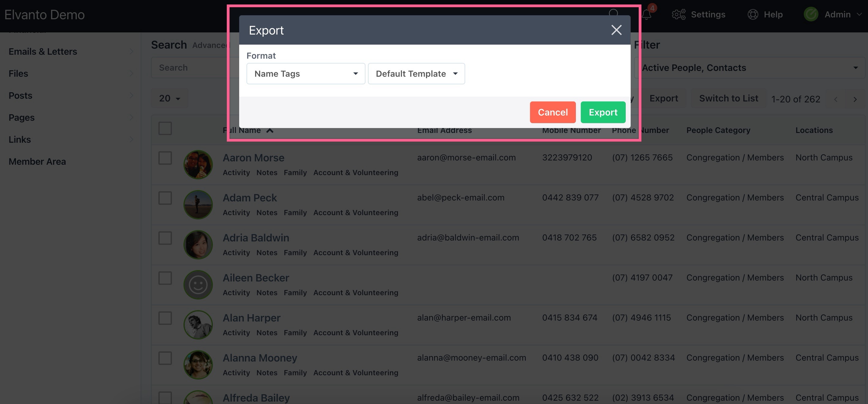Open Notes tab for Alan Harper
The image size is (868, 404).
pos(267,333)
